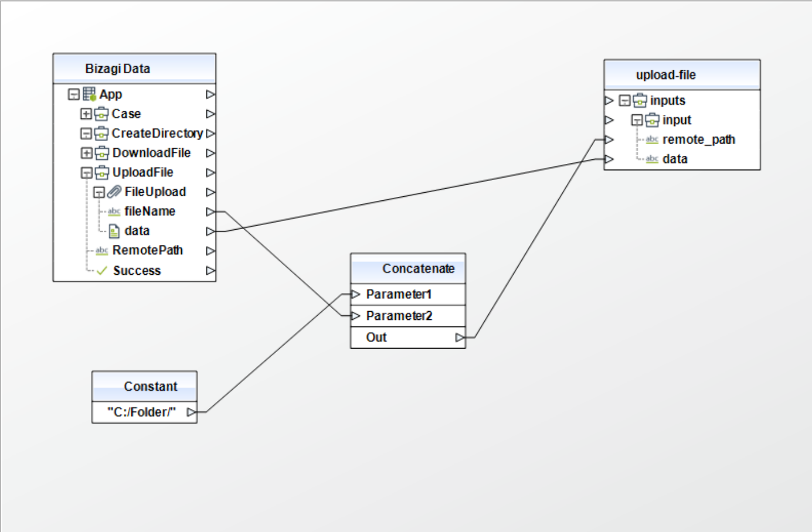
Task: Collapse the UploadFile node
Action: click(86, 173)
